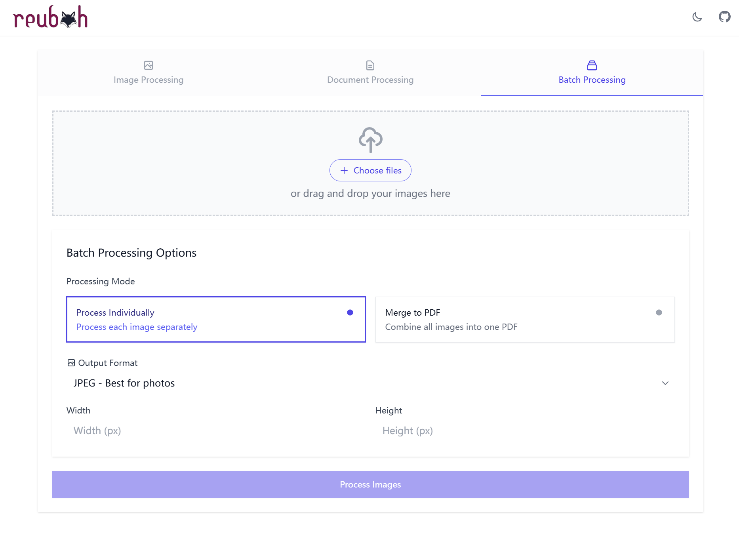Viewport: 739px width, 560px height.
Task: Click the reubah fox logo
Action: coord(50,17)
